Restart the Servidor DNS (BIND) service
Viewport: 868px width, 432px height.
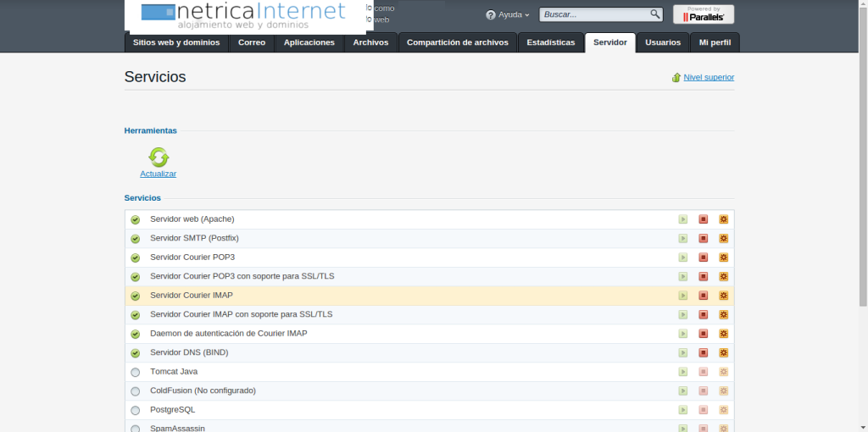(x=724, y=353)
